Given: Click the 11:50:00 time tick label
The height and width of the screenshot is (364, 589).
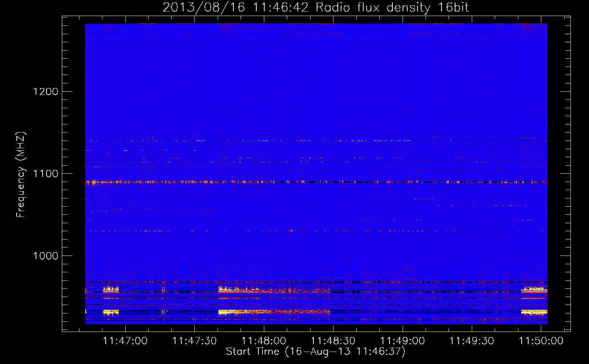Looking at the screenshot, I should pyautogui.click(x=541, y=341).
